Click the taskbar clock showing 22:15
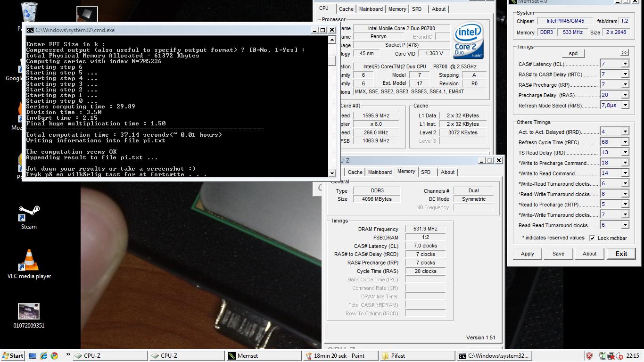Viewport: 644px width, 362px height. [633, 356]
